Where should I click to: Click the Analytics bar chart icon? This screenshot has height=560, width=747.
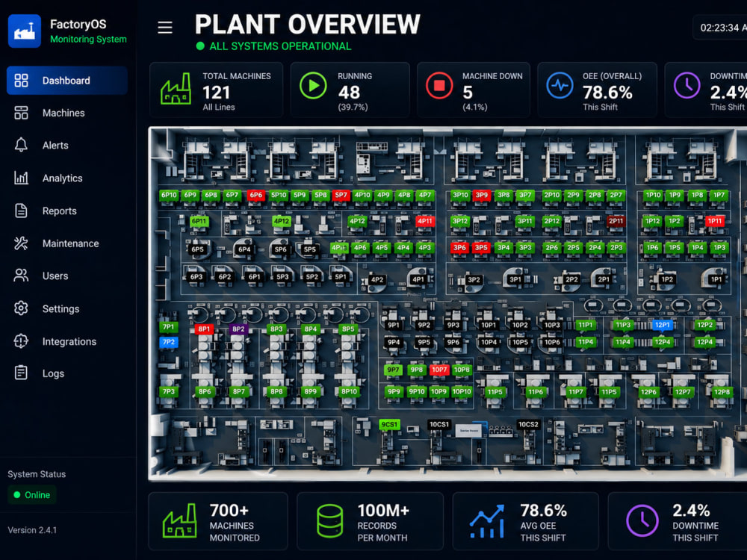(21, 178)
